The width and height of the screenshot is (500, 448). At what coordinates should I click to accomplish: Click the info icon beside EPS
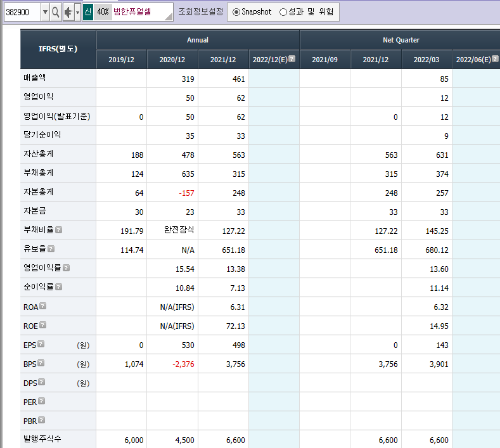[41, 344]
